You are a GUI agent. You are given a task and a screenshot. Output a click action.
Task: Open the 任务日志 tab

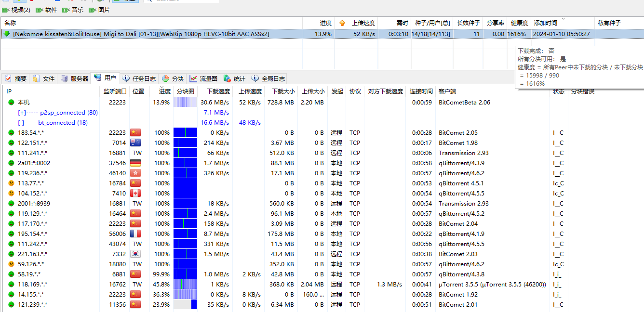click(139, 78)
